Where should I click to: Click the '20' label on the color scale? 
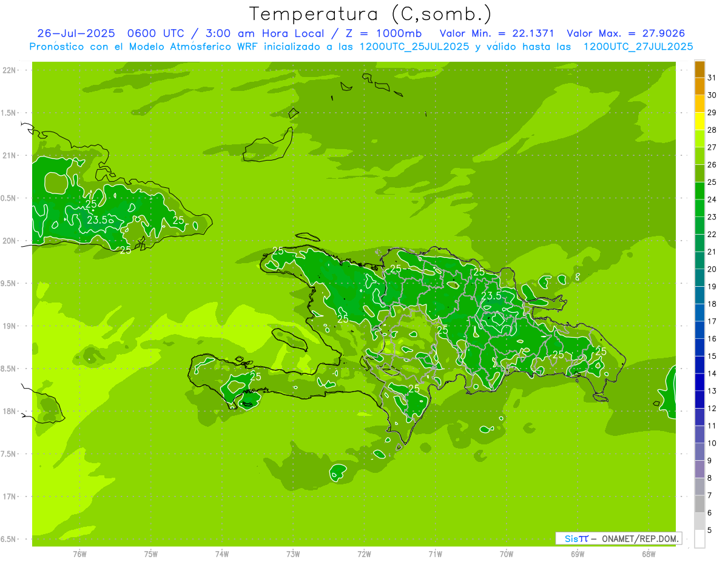[x=712, y=269]
